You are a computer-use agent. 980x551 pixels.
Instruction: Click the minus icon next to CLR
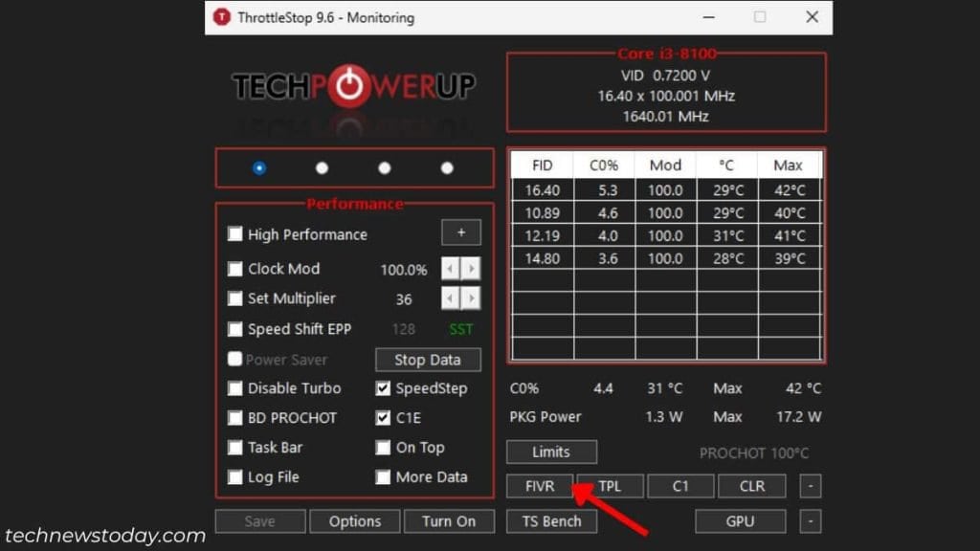(810, 486)
